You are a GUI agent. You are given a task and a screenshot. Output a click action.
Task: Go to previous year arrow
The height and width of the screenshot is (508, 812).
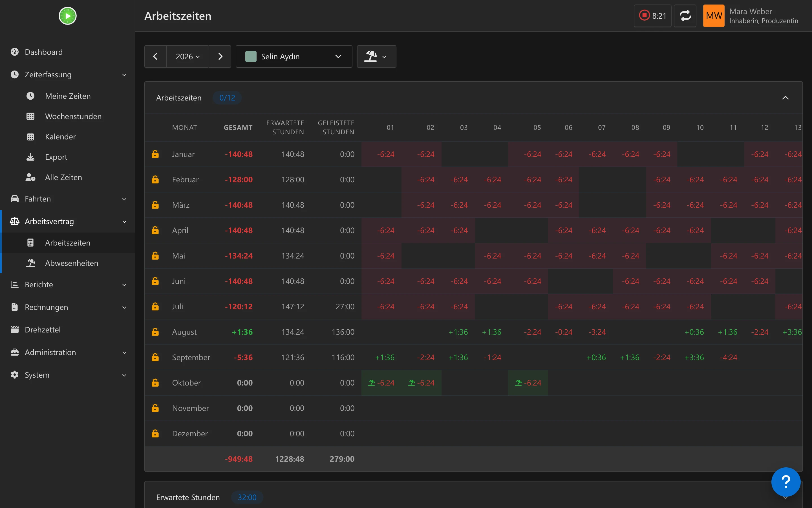pyautogui.click(x=155, y=56)
